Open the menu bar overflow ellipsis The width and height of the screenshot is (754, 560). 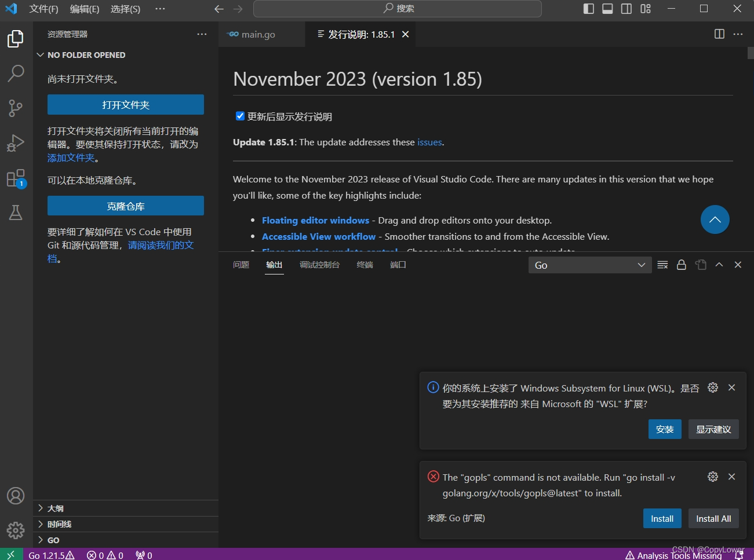[x=160, y=9]
